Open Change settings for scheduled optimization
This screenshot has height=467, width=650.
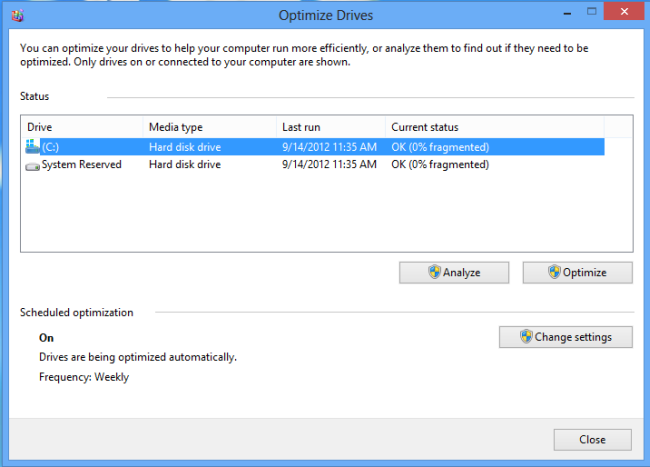coord(566,337)
